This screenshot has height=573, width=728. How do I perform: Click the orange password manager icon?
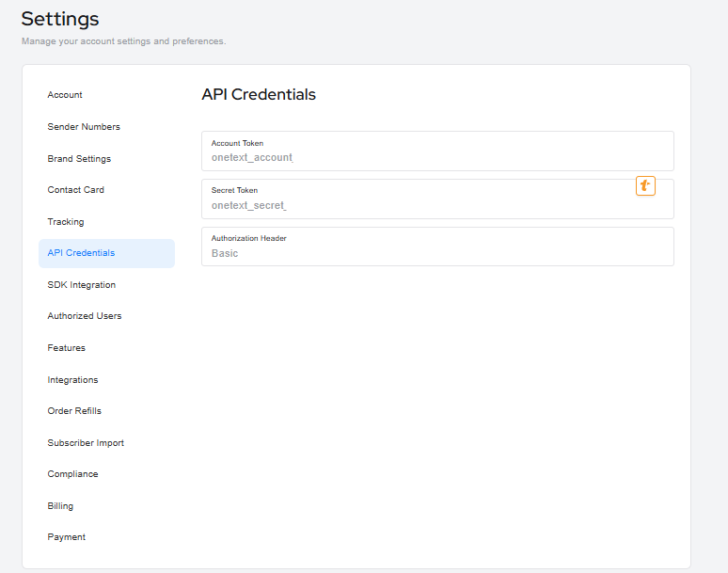click(x=645, y=186)
